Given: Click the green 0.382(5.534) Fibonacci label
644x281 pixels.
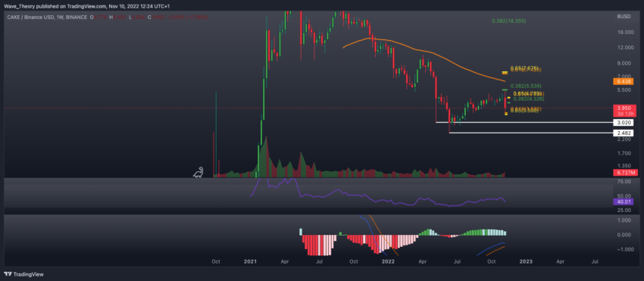Looking at the screenshot, I should (527, 86).
